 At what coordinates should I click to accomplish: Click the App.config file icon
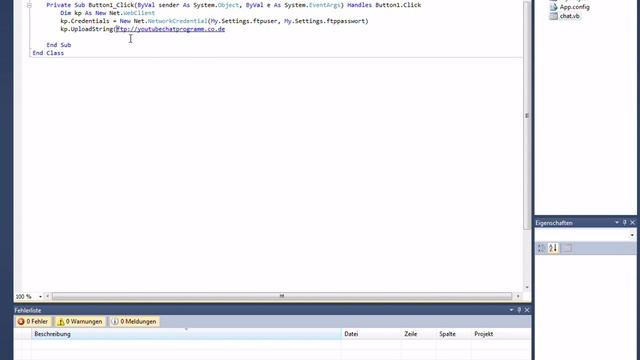point(553,7)
